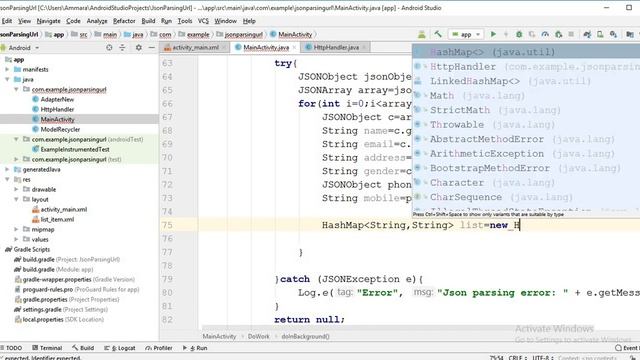Open the Analyze menu
640x360 pixels.
click(97, 21)
